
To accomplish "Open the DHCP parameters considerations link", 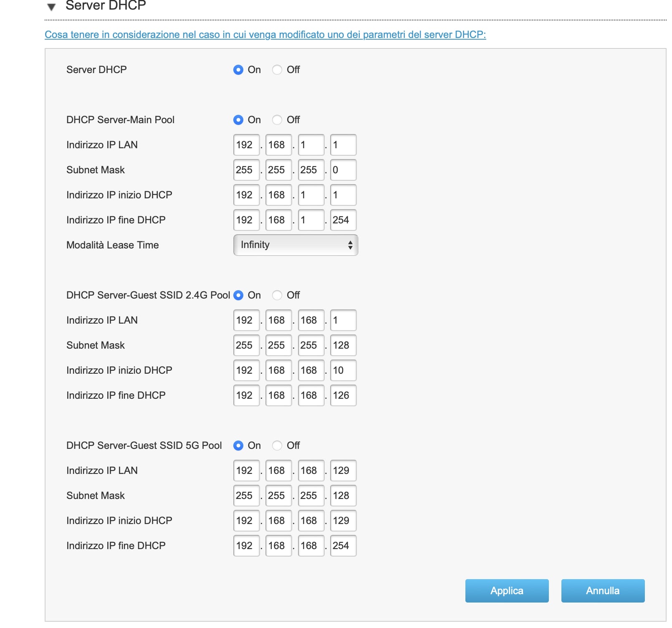I will 265,35.
